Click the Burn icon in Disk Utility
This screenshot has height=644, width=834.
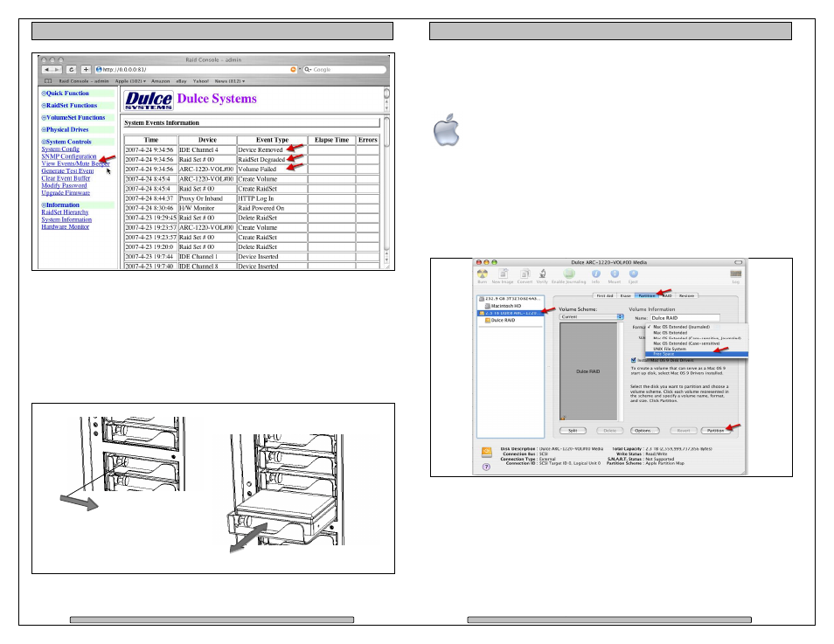tap(483, 274)
